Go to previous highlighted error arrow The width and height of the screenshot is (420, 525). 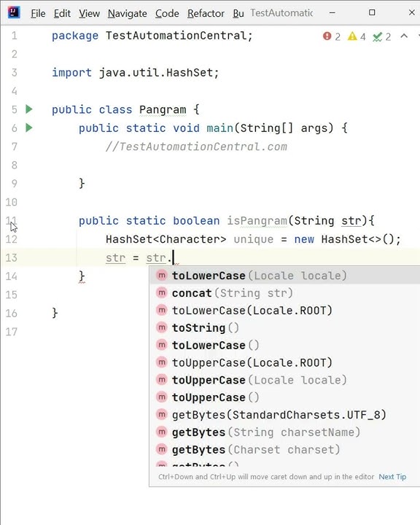(x=404, y=36)
